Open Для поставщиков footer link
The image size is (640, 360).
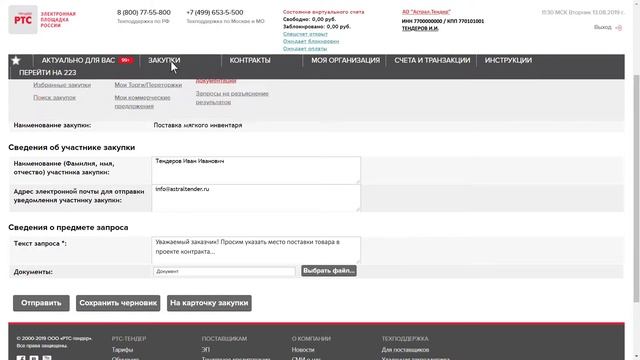tap(405, 350)
